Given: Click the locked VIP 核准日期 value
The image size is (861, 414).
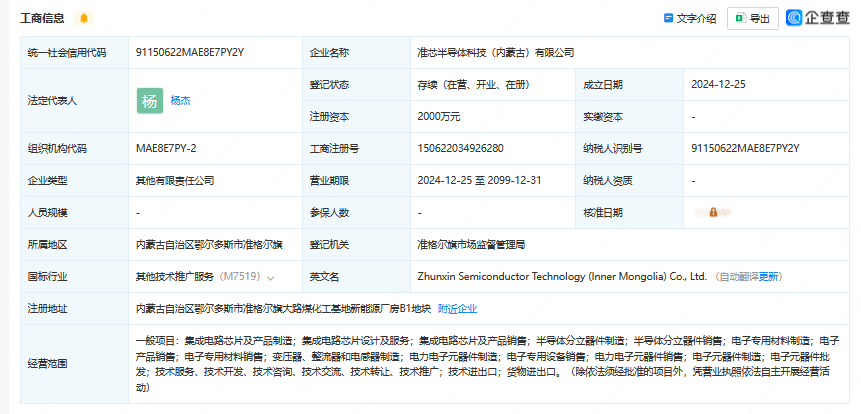Looking at the screenshot, I should [713, 212].
